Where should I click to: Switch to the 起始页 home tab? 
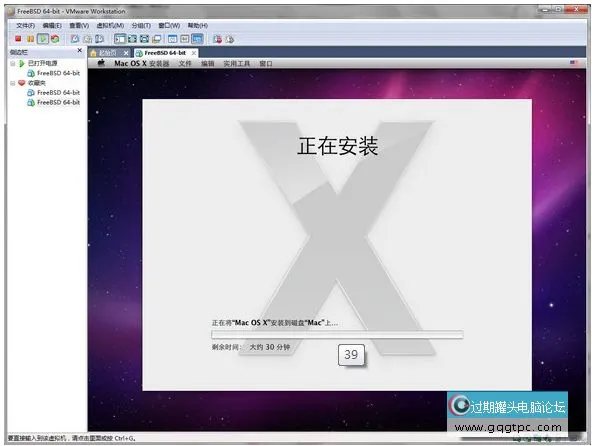(x=108, y=53)
